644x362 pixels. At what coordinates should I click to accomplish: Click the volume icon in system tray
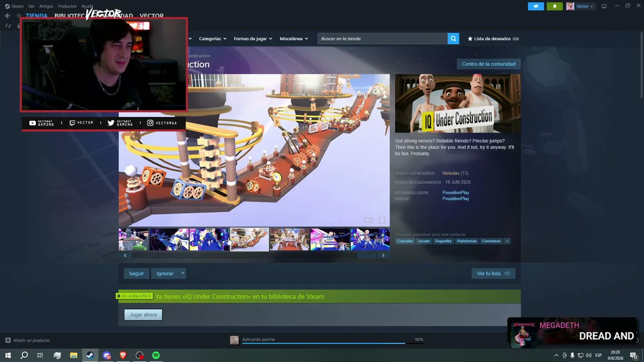pyautogui.click(x=589, y=355)
